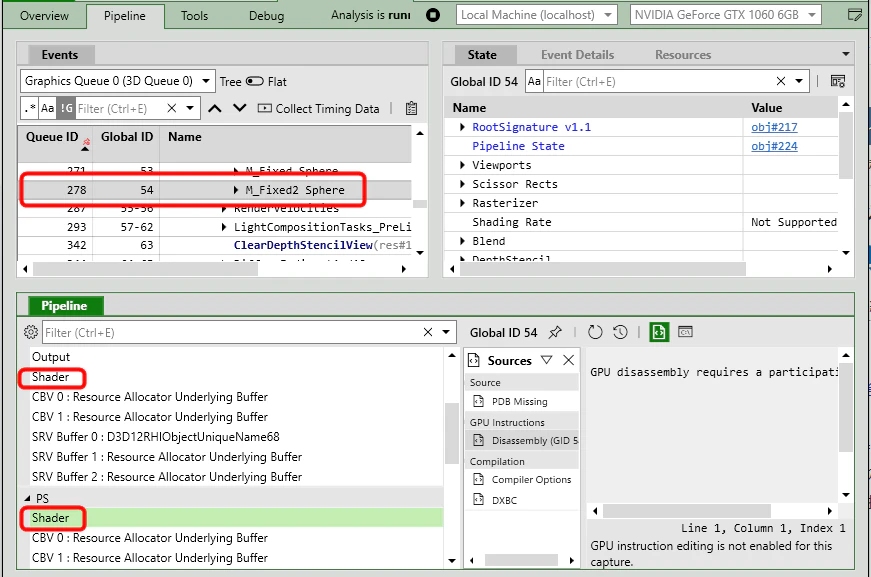Click the icon right of the GPU dropdown

pyautogui.click(x=855, y=15)
